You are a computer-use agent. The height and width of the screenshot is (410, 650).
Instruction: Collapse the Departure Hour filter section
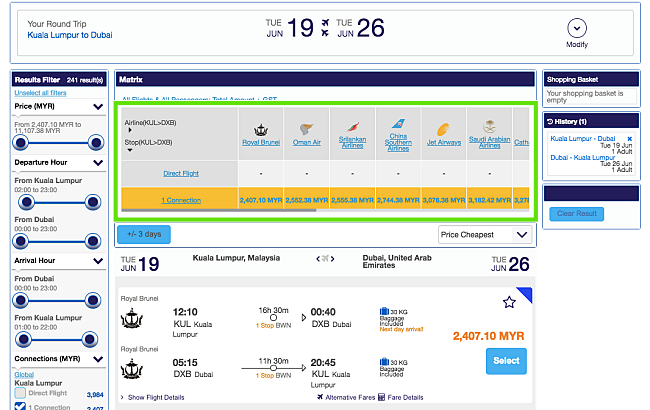click(x=98, y=163)
